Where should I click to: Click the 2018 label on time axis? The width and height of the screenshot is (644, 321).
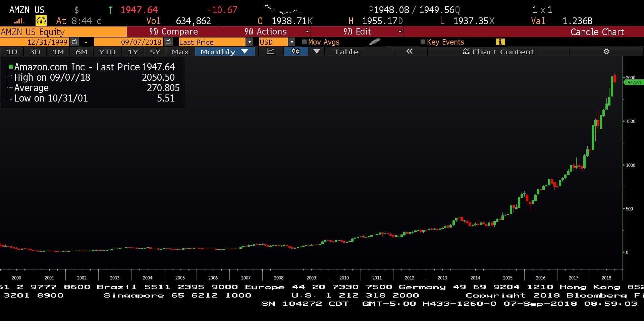[606, 278]
